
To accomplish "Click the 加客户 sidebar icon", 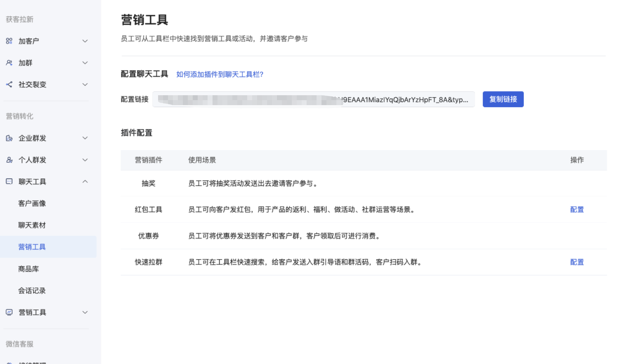I will (x=9, y=41).
